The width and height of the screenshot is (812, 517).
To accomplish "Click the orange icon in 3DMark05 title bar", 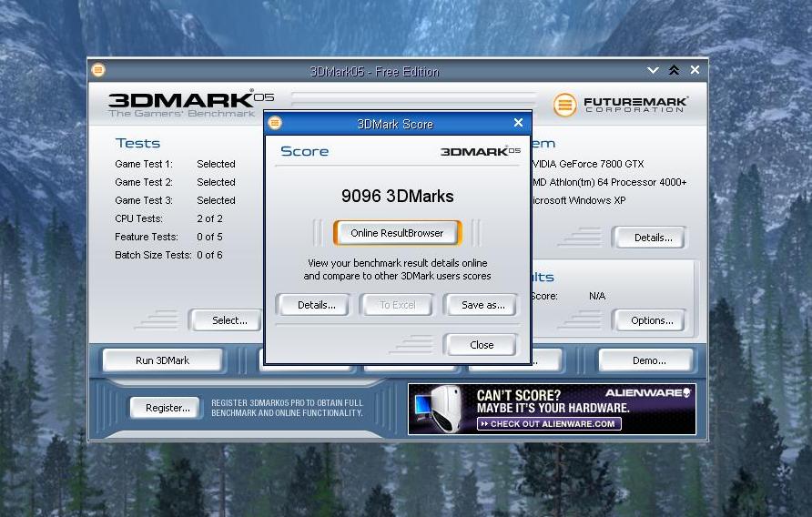I will click(x=98, y=70).
